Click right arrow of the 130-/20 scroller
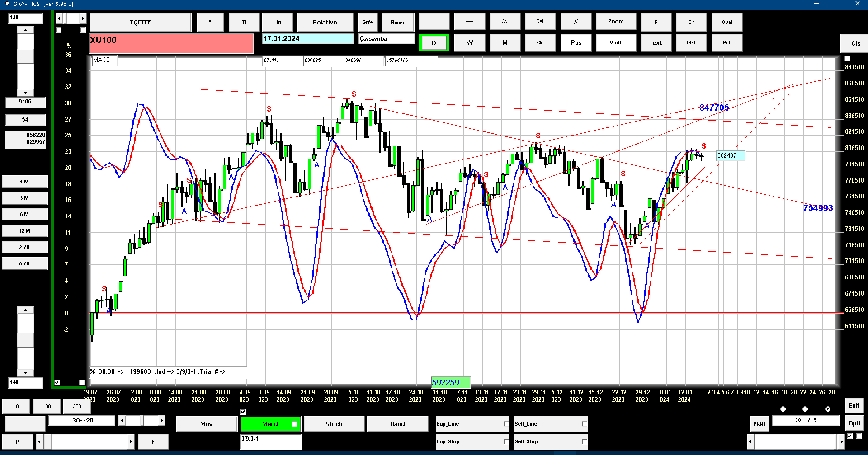 [161, 421]
